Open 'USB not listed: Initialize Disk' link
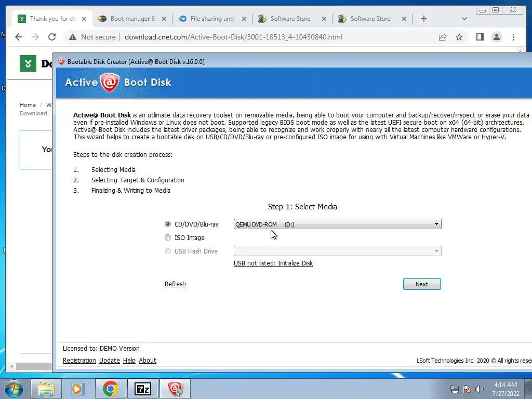Screen dimensions: 532x399 tap(273, 263)
